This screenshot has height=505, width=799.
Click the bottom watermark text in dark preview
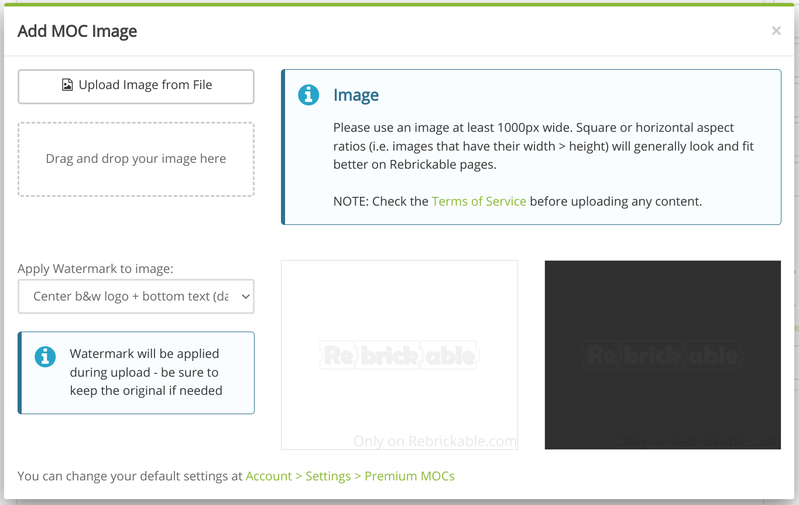[x=698, y=441]
